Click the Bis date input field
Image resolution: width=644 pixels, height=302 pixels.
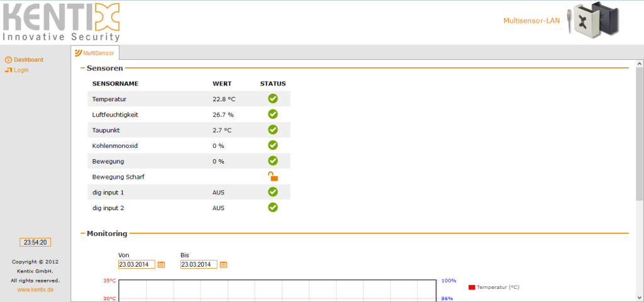click(199, 265)
